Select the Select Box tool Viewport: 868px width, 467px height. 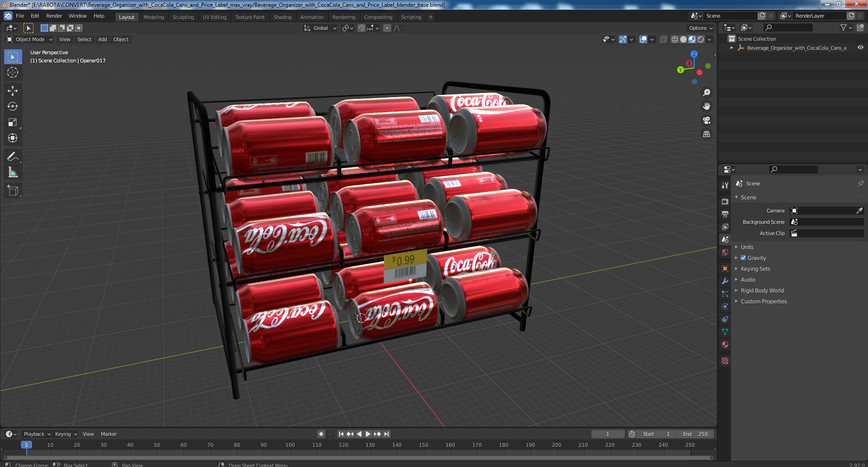tap(13, 57)
